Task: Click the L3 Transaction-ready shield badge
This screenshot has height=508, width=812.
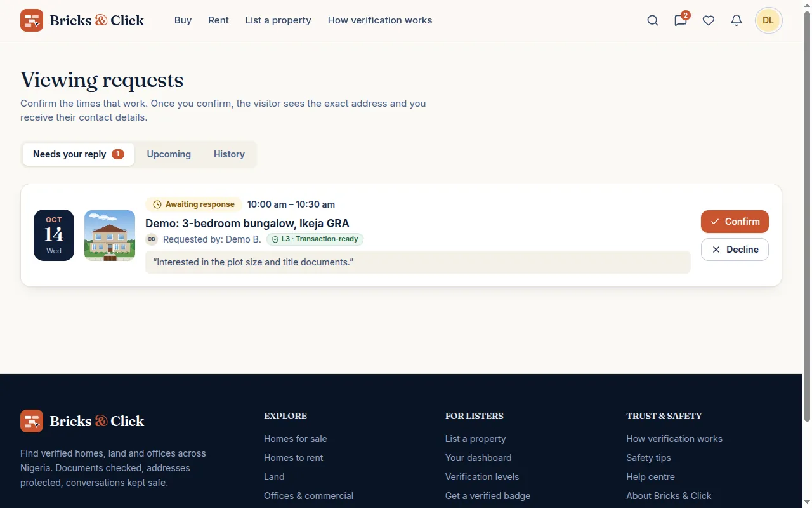Action: pos(315,239)
